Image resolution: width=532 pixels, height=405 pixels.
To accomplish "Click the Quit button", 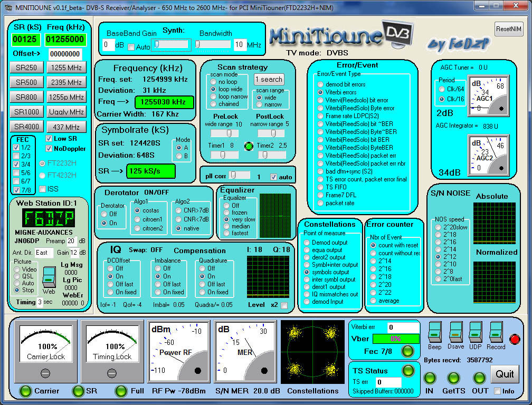I will (505, 374).
